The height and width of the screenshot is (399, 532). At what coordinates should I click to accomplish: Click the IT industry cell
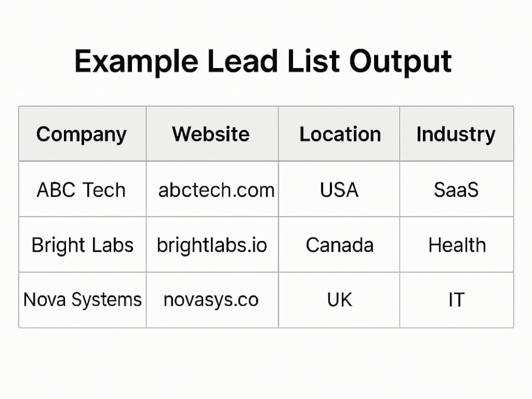coord(456,300)
